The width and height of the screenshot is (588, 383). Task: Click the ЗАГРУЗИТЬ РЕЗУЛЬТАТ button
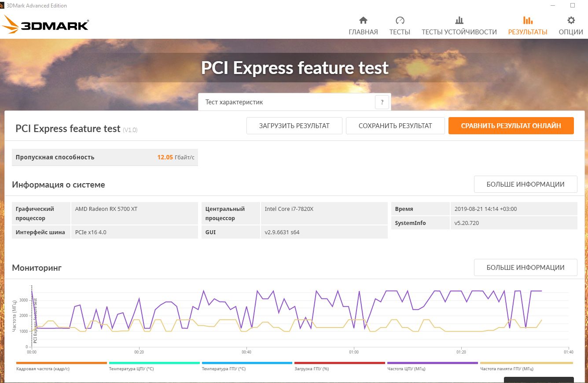294,125
